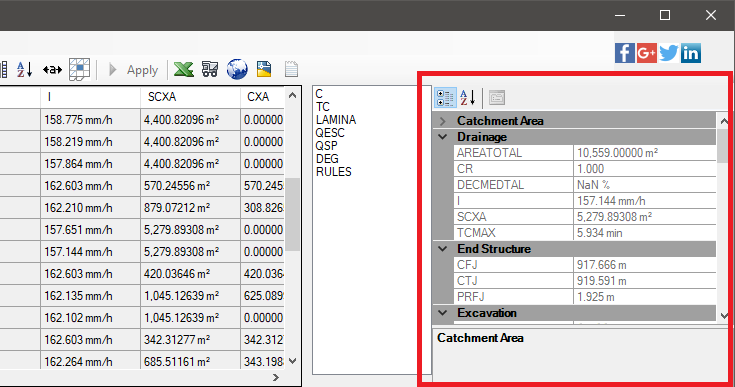Open the grid selection toolbar icon

(x=79, y=69)
